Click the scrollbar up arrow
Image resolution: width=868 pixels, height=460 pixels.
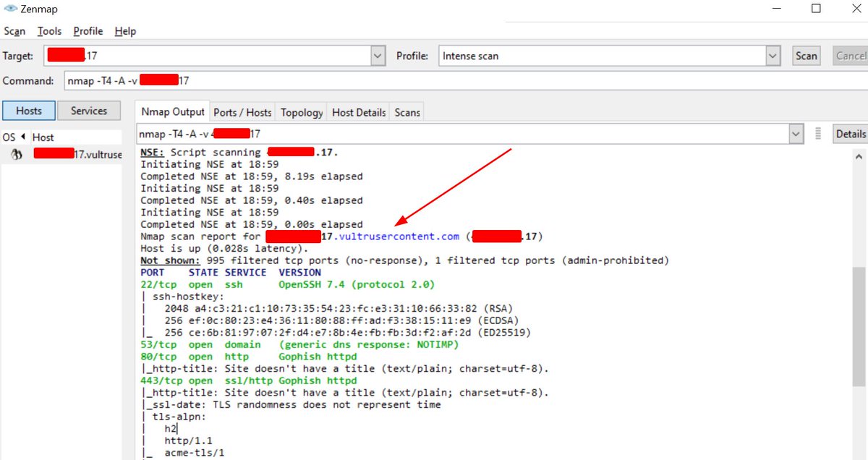pyautogui.click(x=859, y=156)
